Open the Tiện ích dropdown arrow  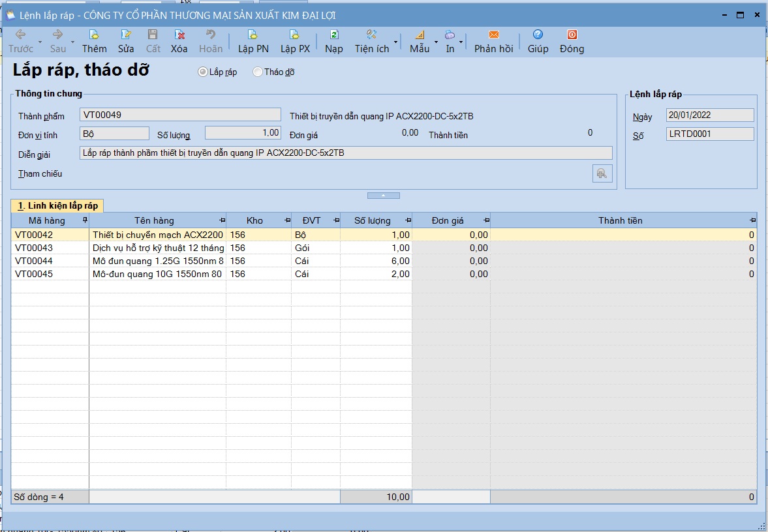(396, 42)
